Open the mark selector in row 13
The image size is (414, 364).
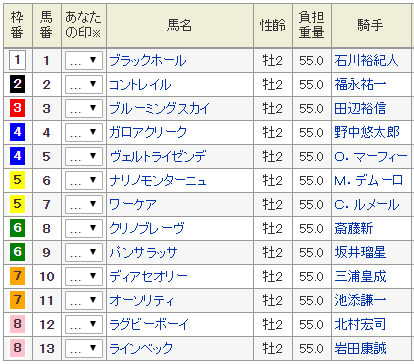tap(84, 349)
